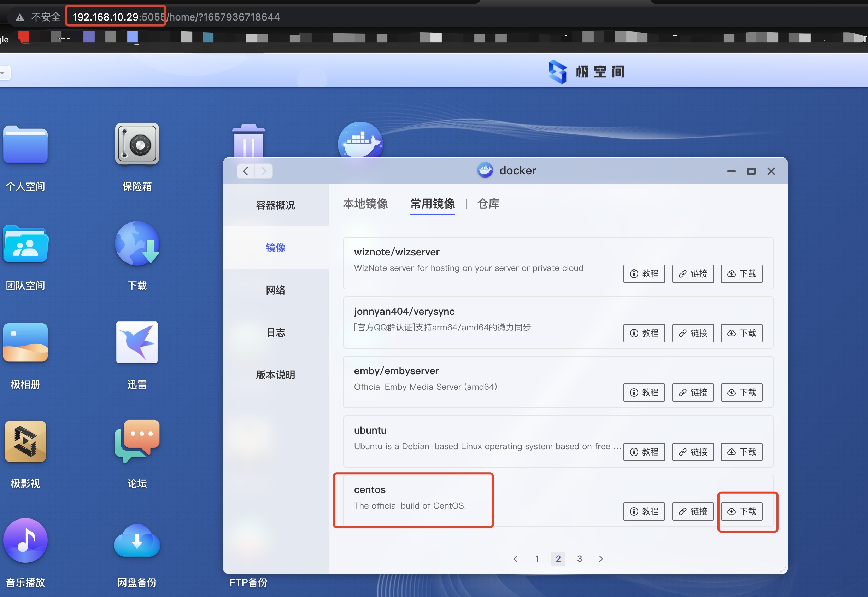Image resolution: width=868 pixels, height=597 pixels.
Task: Go back in docker window
Action: [246, 171]
